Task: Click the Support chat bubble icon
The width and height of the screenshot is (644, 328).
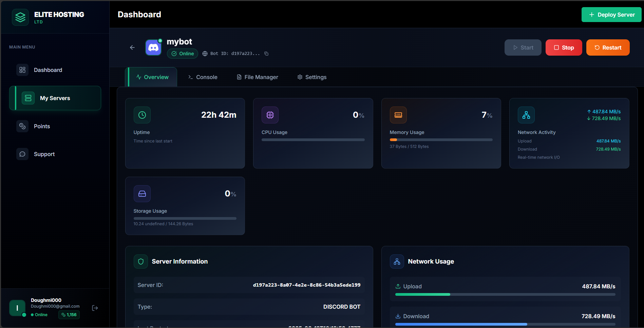Action: coord(22,154)
